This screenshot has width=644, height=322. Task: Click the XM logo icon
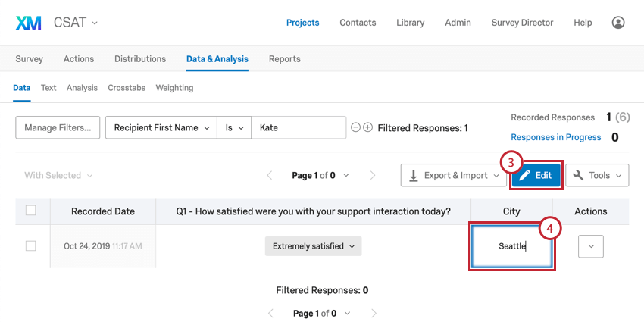29,23
